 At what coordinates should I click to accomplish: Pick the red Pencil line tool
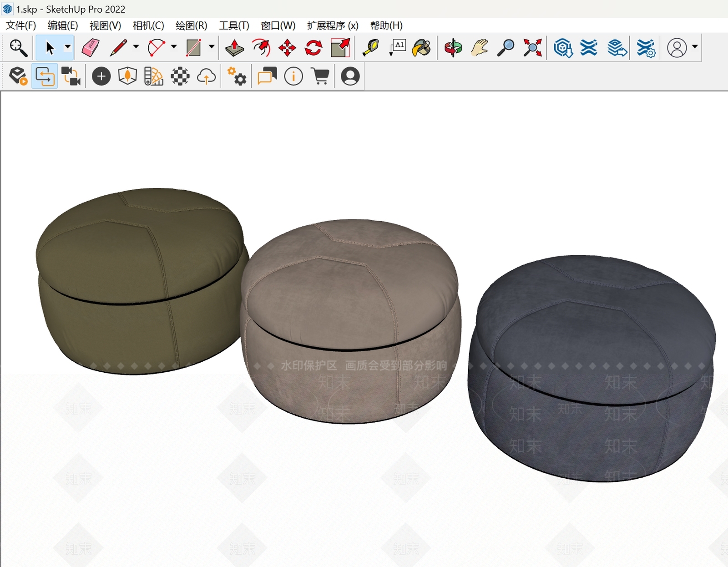[x=118, y=47]
